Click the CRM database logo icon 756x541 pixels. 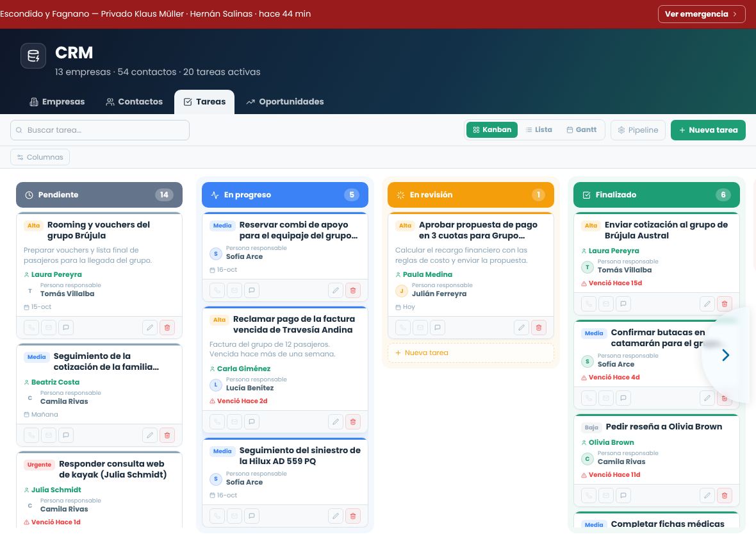(x=33, y=56)
